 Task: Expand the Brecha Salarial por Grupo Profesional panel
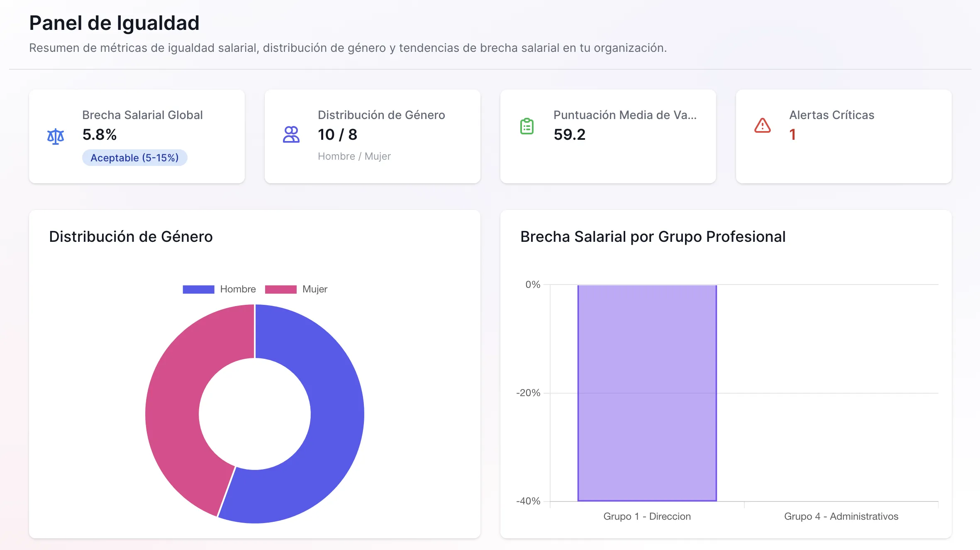[x=653, y=236]
